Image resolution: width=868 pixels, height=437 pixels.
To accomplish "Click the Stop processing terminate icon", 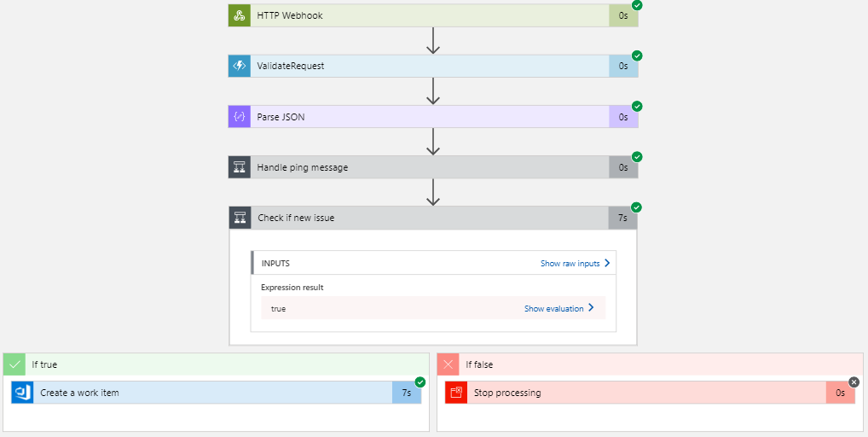I will (456, 393).
